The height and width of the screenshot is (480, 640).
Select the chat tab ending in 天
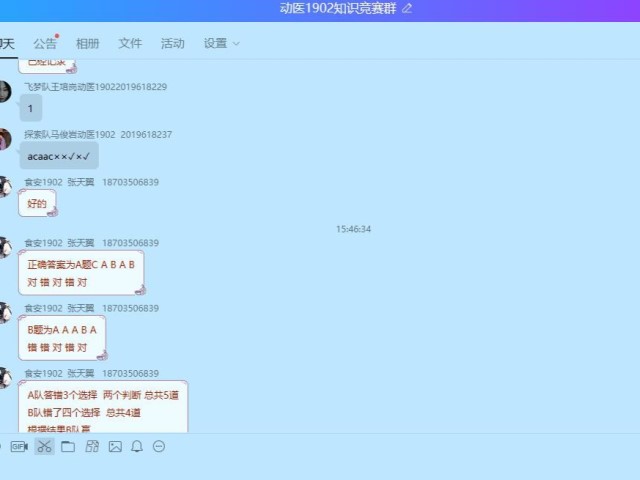(7, 43)
